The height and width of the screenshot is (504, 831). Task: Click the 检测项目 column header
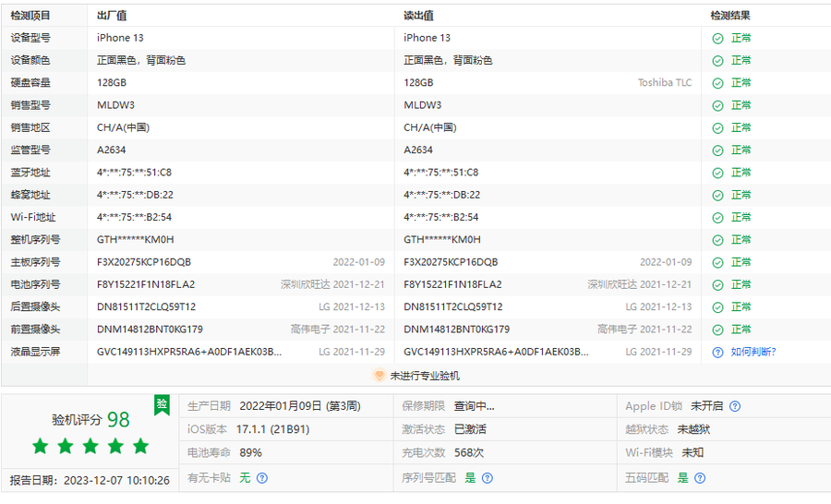coord(30,16)
